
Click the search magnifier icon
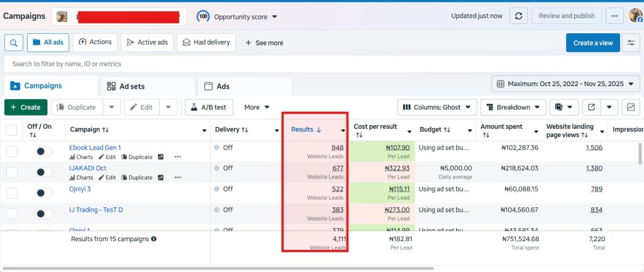[14, 43]
